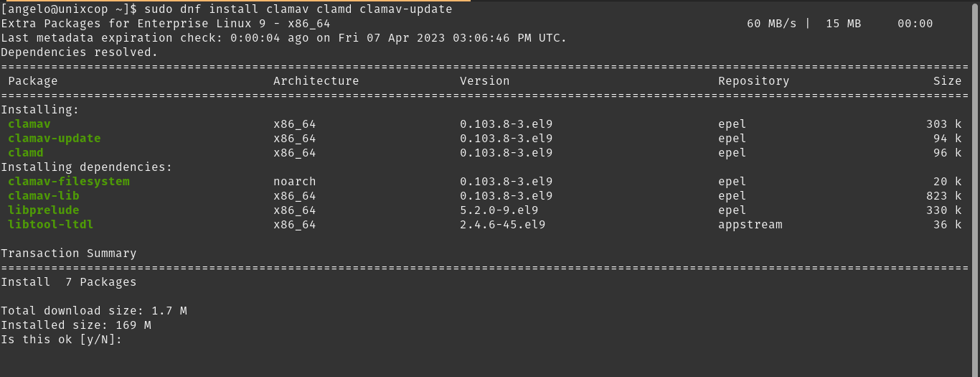The width and height of the screenshot is (980, 377).
Task: Select the clamav-update package entry
Action: [55, 139]
